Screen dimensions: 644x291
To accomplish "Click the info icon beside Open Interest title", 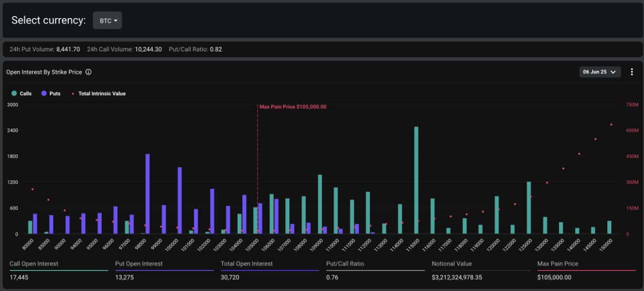I will point(89,72).
